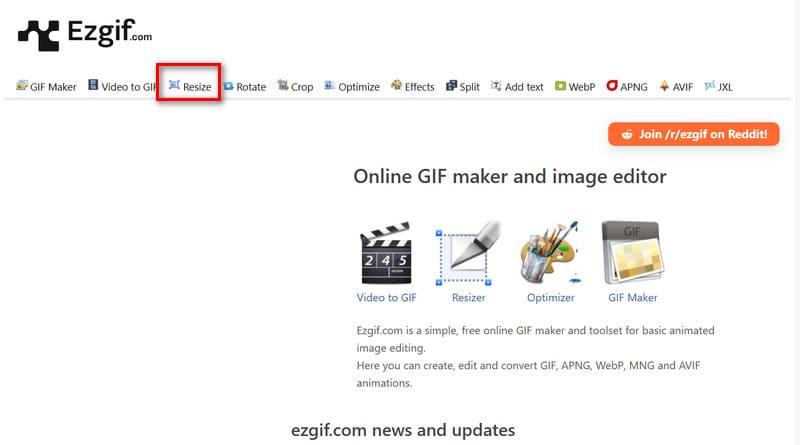The height and width of the screenshot is (445, 800).
Task: Select the Resize tool in navigation
Action: pyautogui.click(x=190, y=87)
